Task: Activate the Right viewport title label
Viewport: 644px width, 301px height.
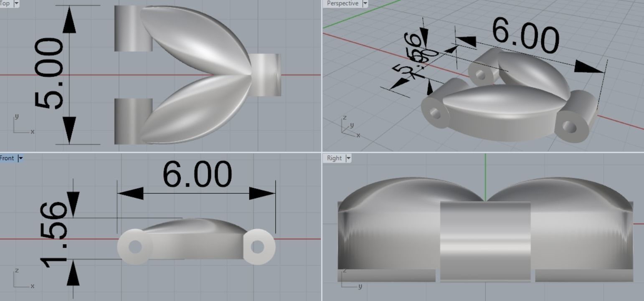Action: tap(334, 158)
